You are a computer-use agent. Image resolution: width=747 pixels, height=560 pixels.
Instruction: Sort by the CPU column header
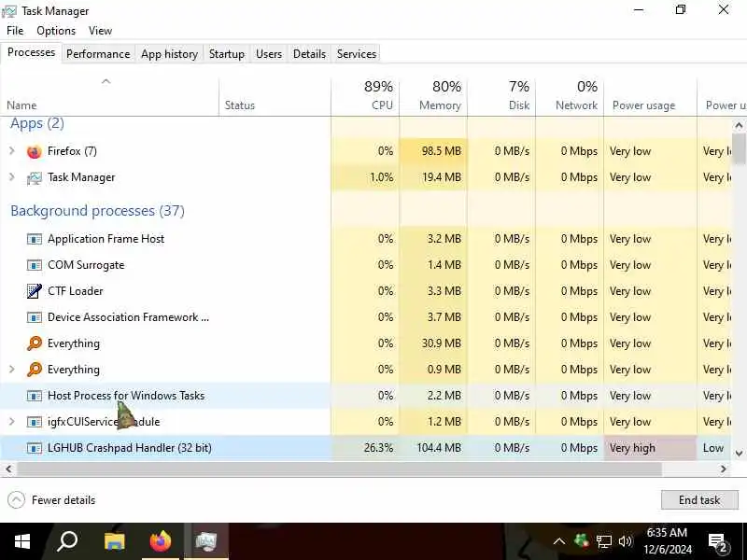(x=365, y=97)
